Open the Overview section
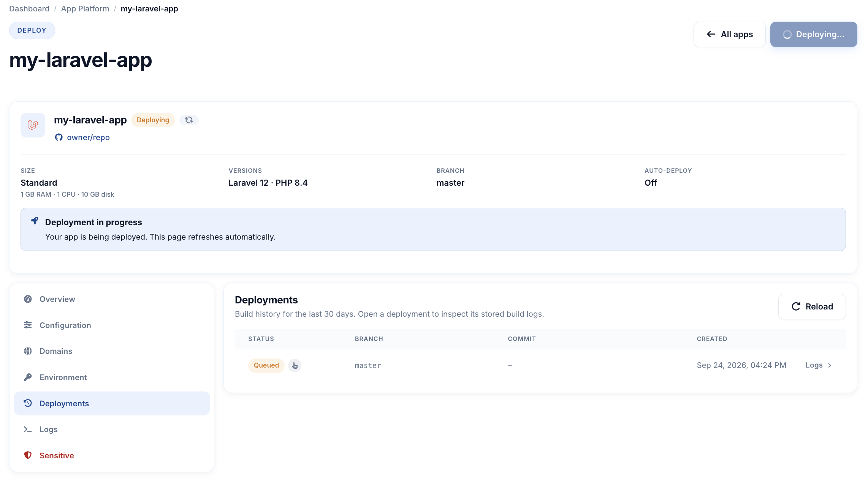 coord(112,299)
